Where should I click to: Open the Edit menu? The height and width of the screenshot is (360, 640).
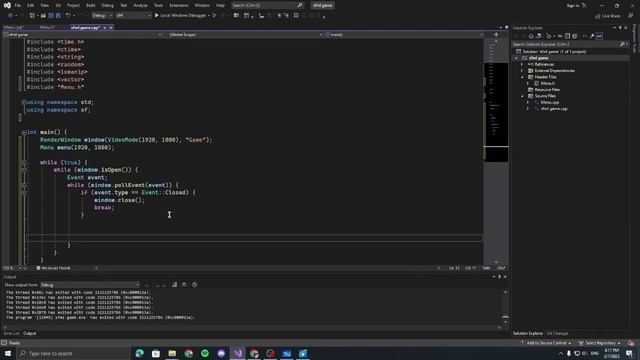31,5
